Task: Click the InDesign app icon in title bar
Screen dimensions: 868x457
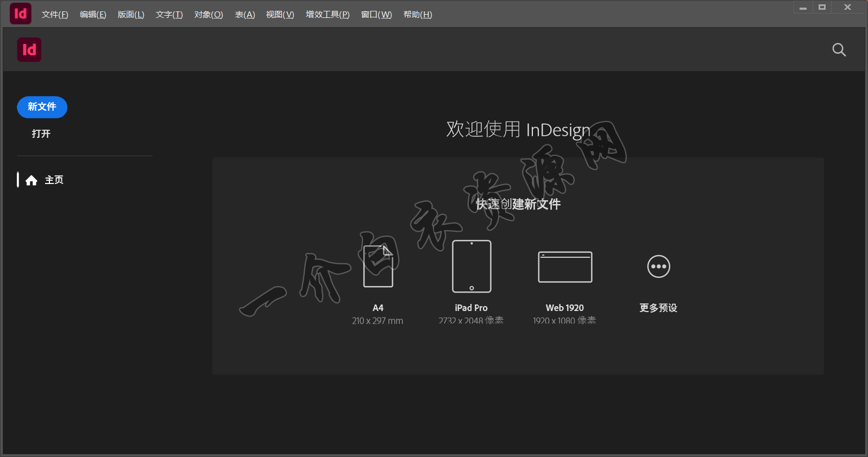Action: (x=21, y=14)
